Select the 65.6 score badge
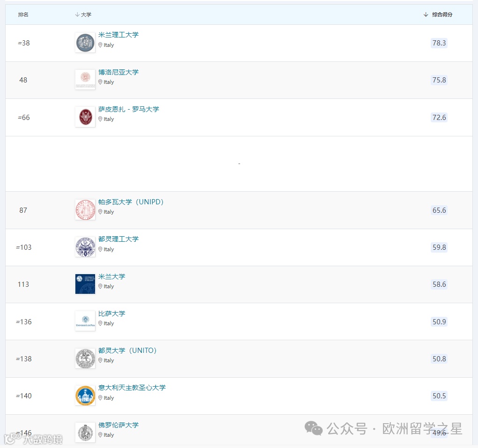The image size is (478, 448). coord(439,210)
